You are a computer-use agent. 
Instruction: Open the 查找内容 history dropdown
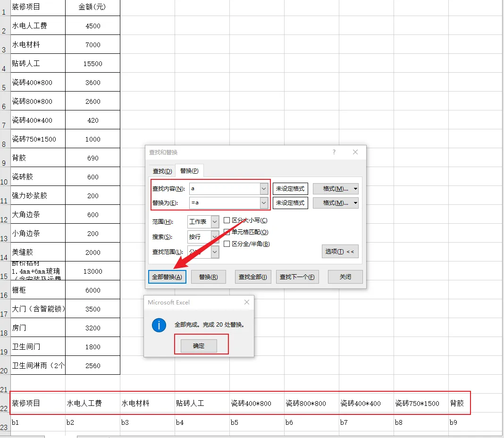pyautogui.click(x=264, y=189)
